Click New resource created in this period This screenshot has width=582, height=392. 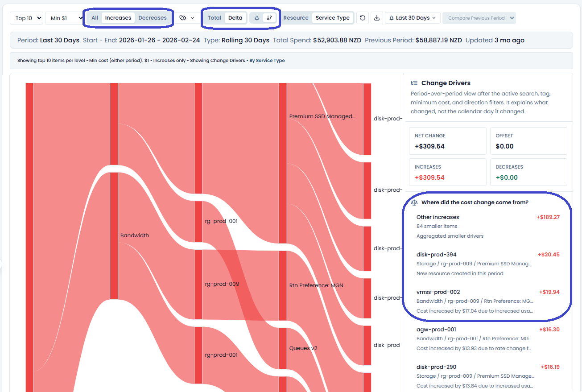coord(460,273)
